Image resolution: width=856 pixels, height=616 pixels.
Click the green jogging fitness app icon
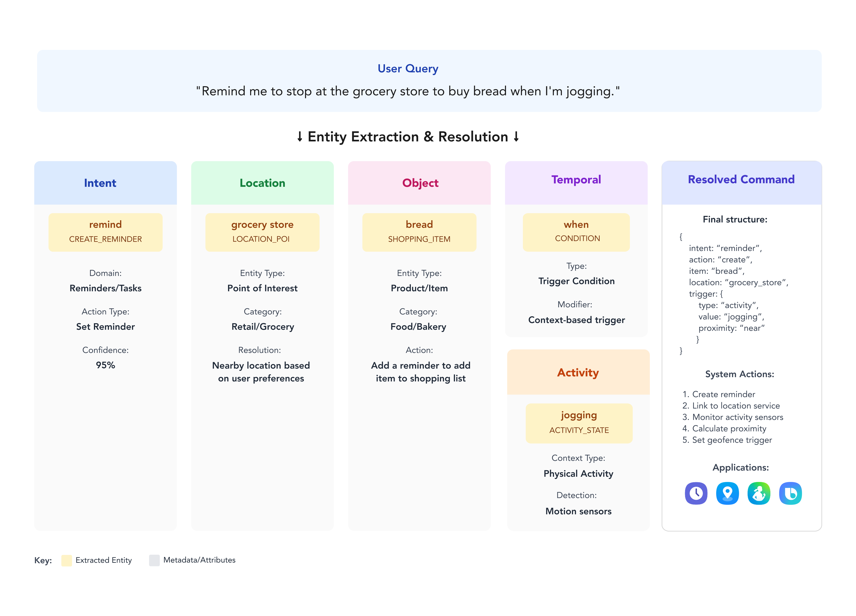[759, 493]
